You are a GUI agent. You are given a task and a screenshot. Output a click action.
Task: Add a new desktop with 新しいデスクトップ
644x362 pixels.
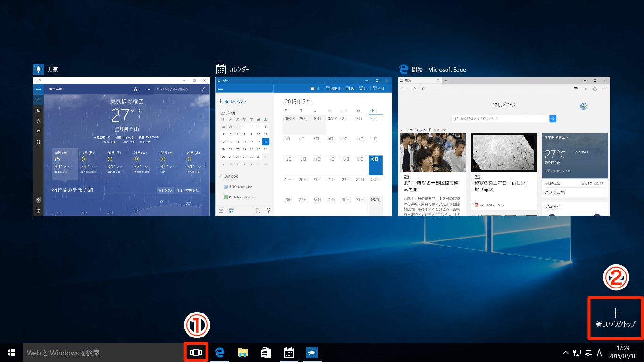pos(615,318)
